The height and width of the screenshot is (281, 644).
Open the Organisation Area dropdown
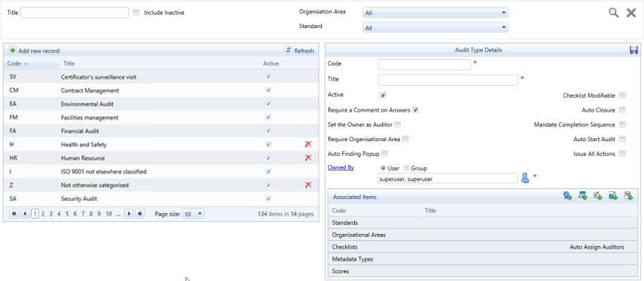click(x=435, y=13)
